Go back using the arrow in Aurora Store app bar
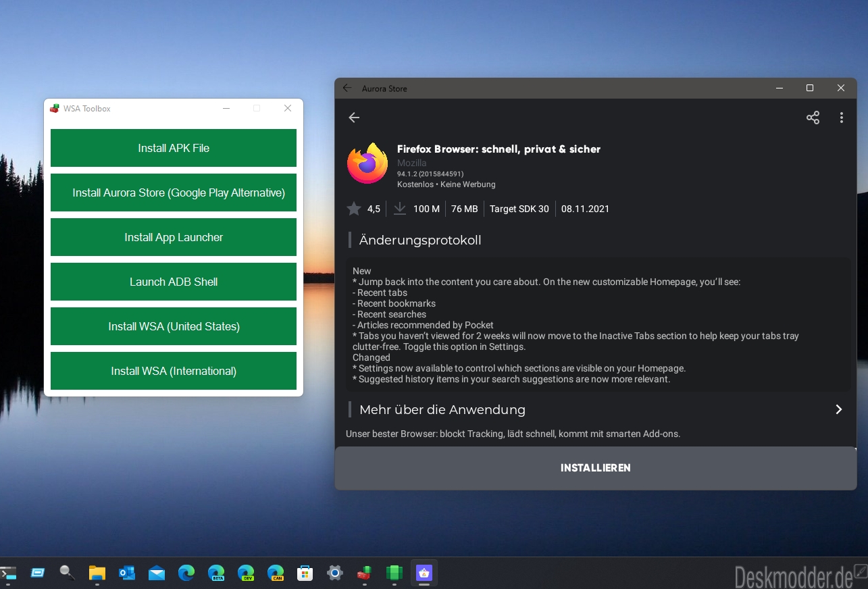868x589 pixels. (x=354, y=118)
